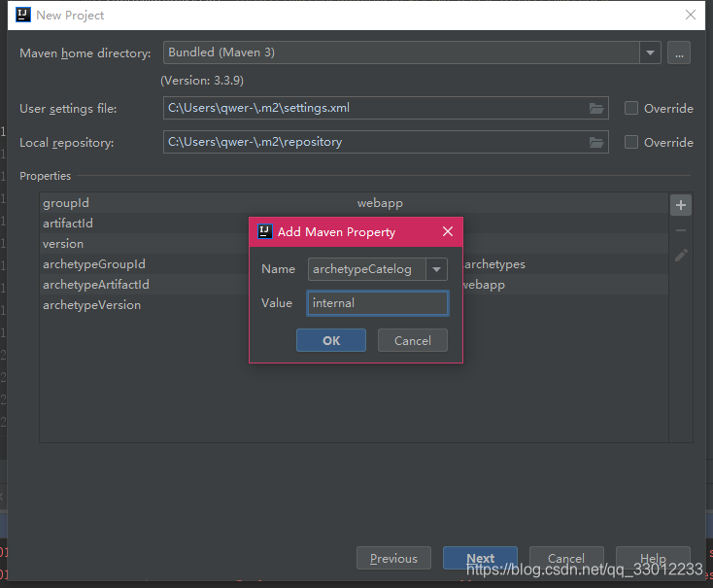
Task: Focus the Value field containing internal
Action: coord(378,303)
